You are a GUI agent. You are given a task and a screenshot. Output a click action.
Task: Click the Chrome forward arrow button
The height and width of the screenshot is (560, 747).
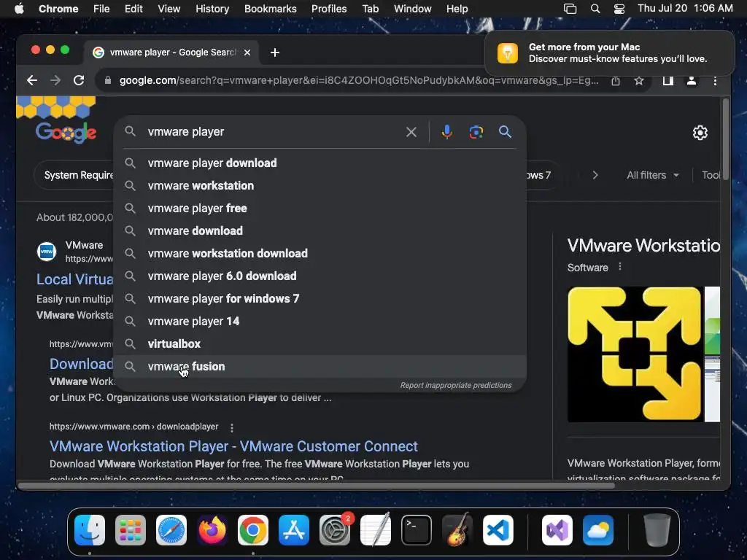(x=55, y=80)
